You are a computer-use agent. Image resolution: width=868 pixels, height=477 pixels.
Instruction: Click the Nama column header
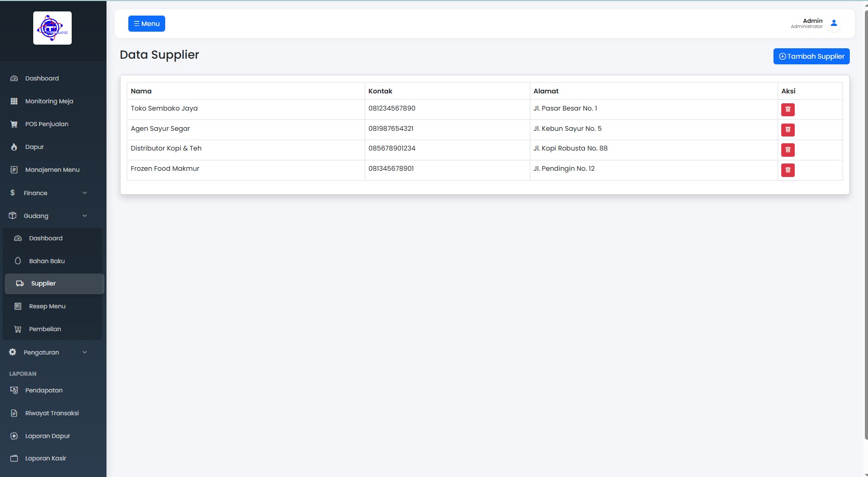[246, 91]
